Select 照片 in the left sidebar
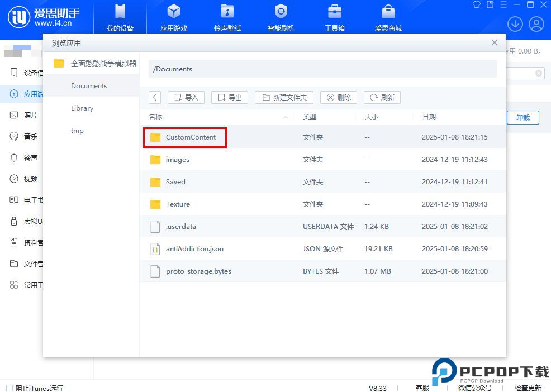The width and height of the screenshot is (551, 392). tap(25, 115)
